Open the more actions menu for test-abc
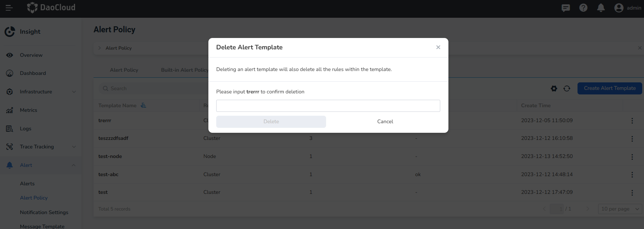The image size is (644, 229). 632,175
